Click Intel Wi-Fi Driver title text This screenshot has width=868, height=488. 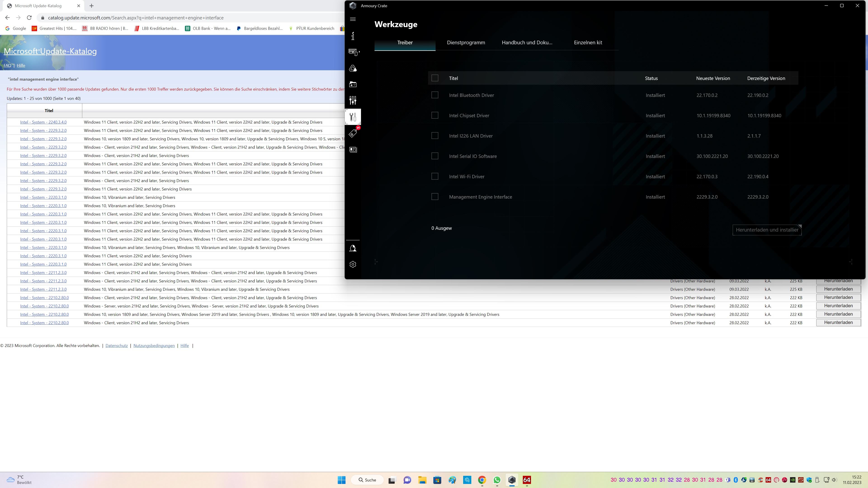467,176
